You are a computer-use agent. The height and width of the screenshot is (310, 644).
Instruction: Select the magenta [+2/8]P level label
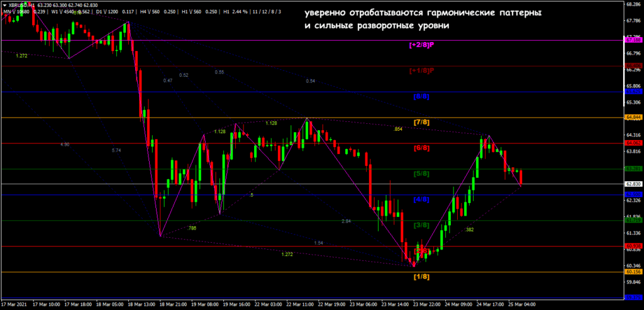[421, 45]
